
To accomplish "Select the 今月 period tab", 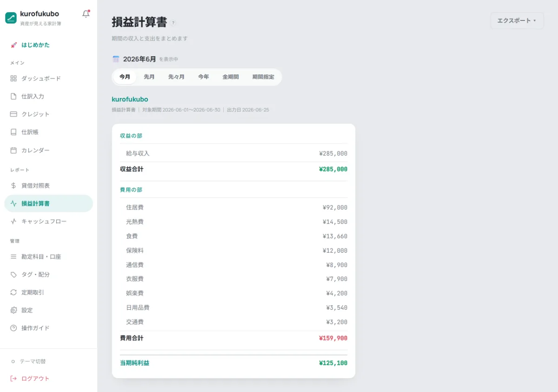I will tap(125, 77).
